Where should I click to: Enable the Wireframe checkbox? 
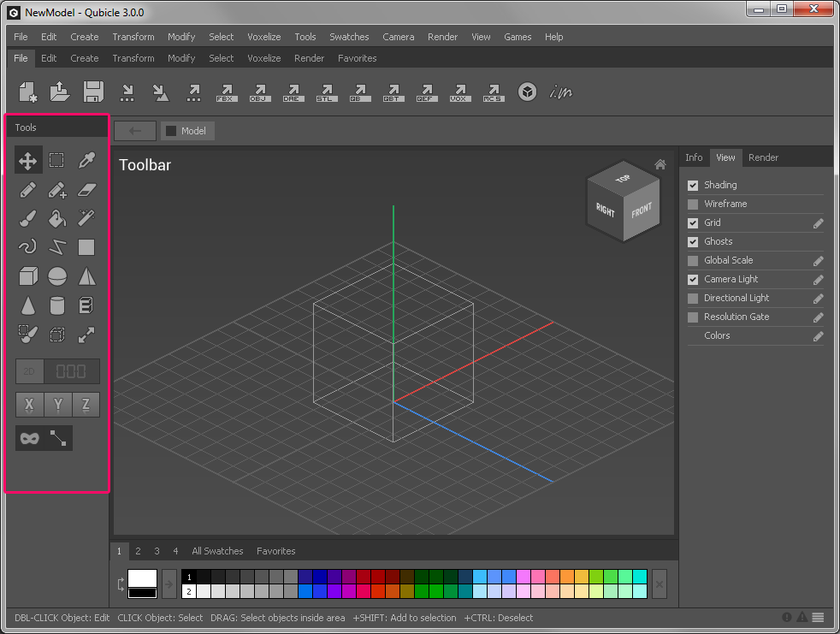coord(693,204)
